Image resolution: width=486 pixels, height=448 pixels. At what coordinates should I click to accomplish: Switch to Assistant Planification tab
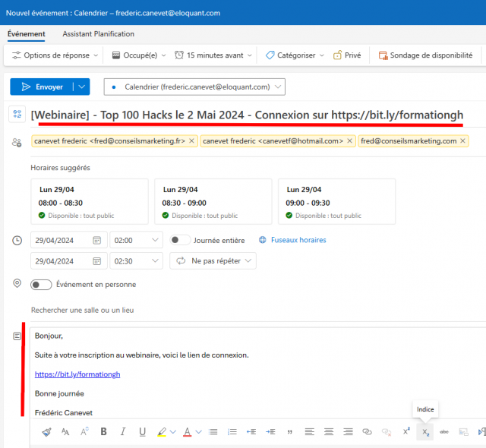coord(98,33)
